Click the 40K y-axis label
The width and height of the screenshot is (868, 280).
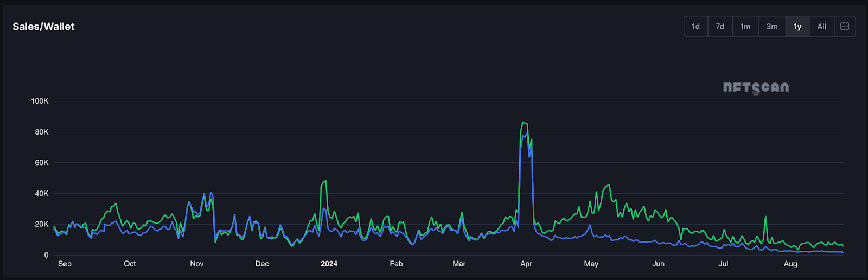coord(41,193)
